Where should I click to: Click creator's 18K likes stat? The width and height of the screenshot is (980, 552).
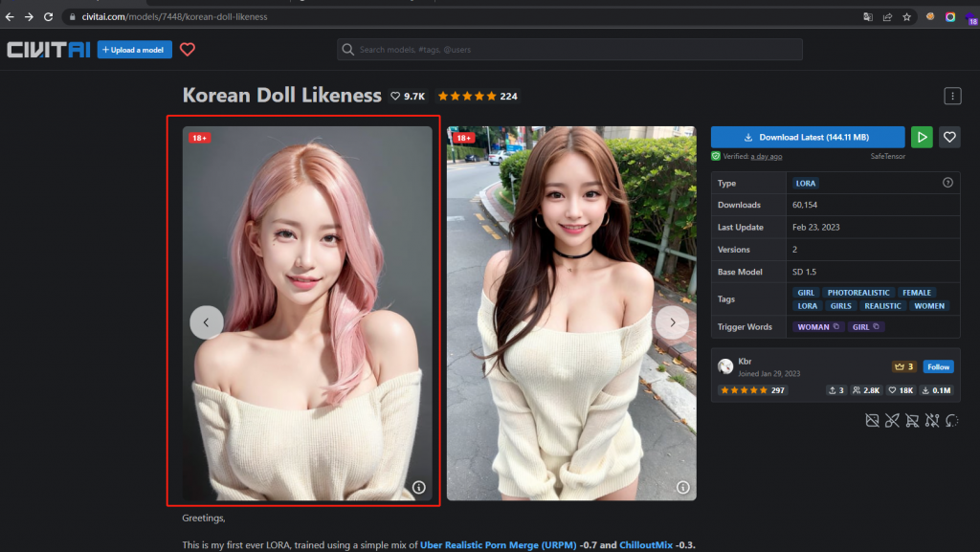(x=901, y=390)
